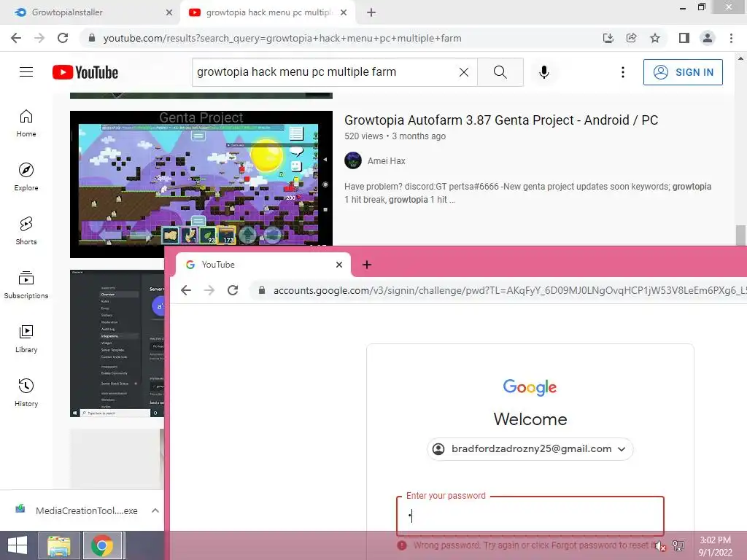Close the growtopia hack menu tab
Viewport: 747px width, 560px height.
coord(344,12)
